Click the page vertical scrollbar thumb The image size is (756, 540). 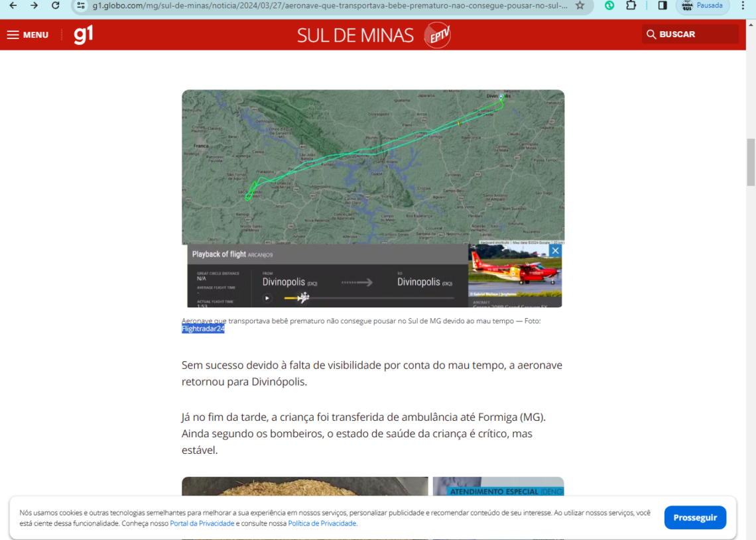(x=751, y=162)
